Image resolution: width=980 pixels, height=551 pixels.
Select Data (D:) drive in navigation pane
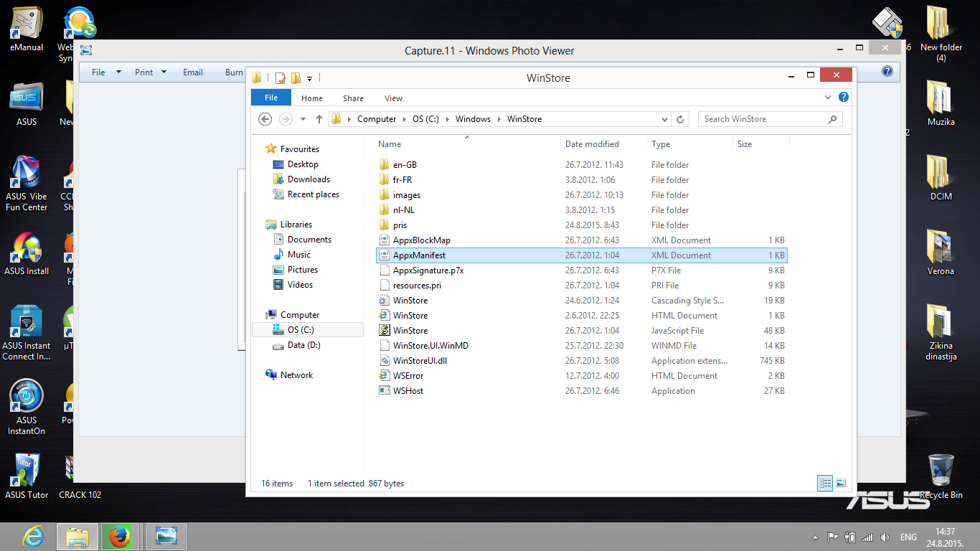pyautogui.click(x=303, y=345)
